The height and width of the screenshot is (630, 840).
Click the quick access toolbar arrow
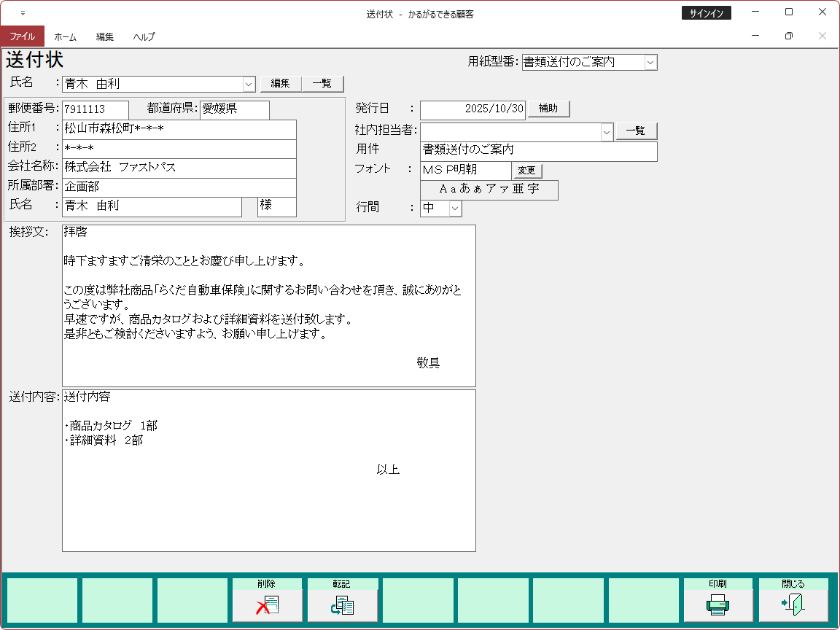23,13
